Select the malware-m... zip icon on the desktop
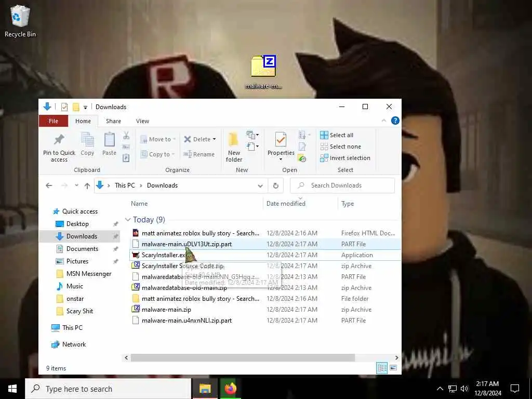The image size is (532, 399). pyautogui.click(x=263, y=72)
